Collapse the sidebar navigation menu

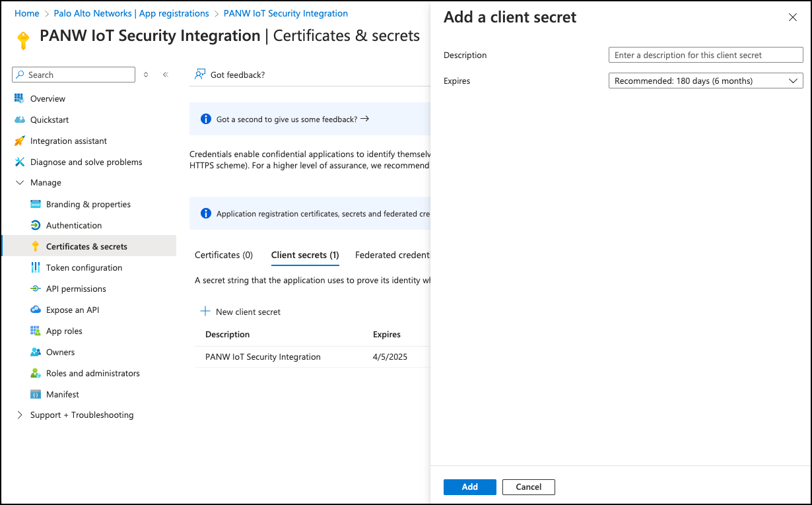point(165,75)
